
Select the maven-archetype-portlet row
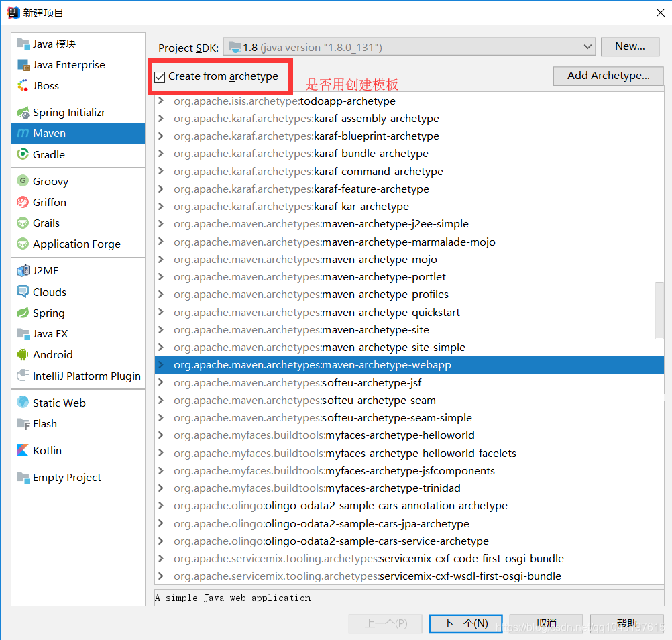point(409,277)
